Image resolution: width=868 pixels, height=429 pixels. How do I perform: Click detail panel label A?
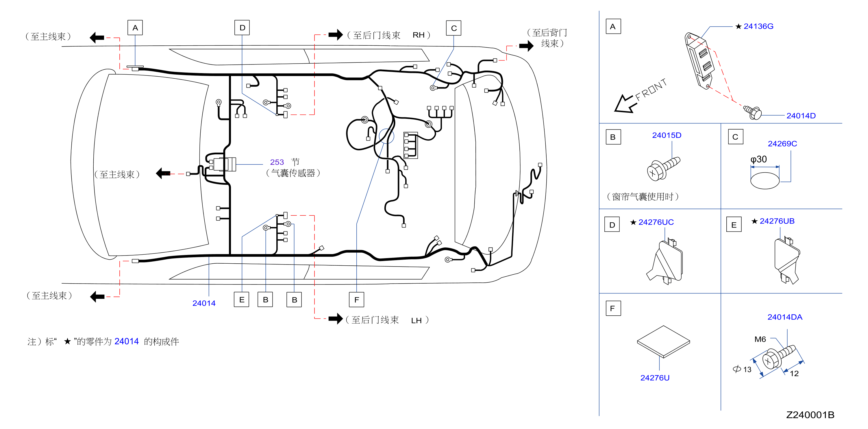coord(613,27)
